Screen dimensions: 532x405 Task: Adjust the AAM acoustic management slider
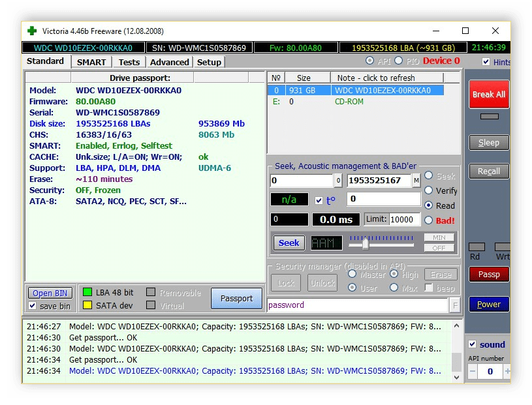[x=366, y=244]
